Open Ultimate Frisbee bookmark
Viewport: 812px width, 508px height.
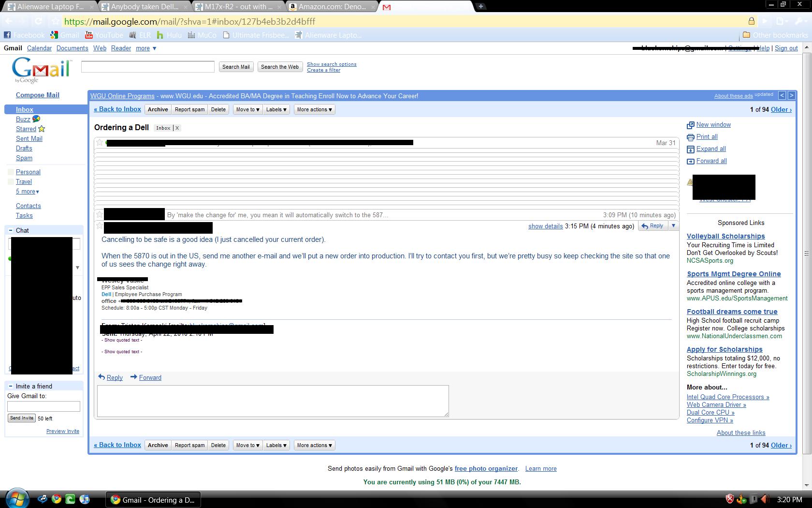pyautogui.click(x=256, y=35)
